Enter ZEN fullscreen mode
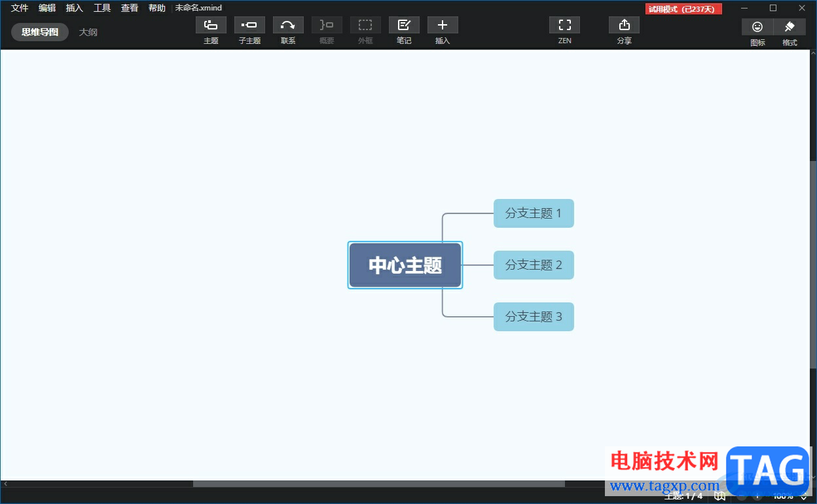Viewport: 817px width, 504px height. click(564, 25)
